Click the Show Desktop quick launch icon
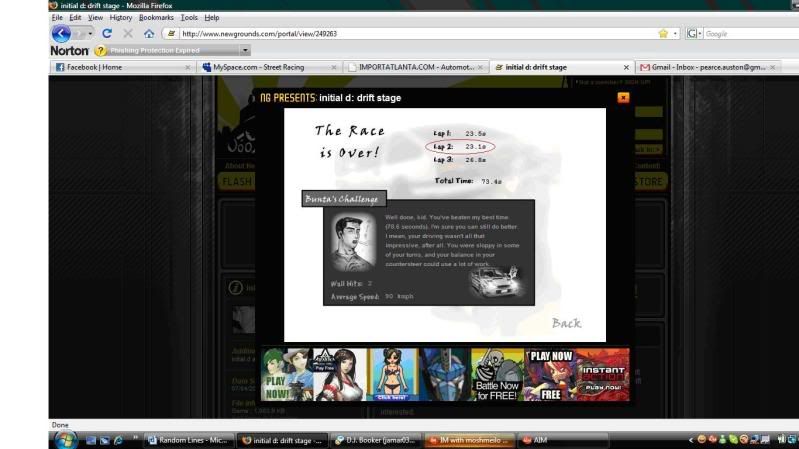The width and height of the screenshot is (799, 449). coord(91,440)
